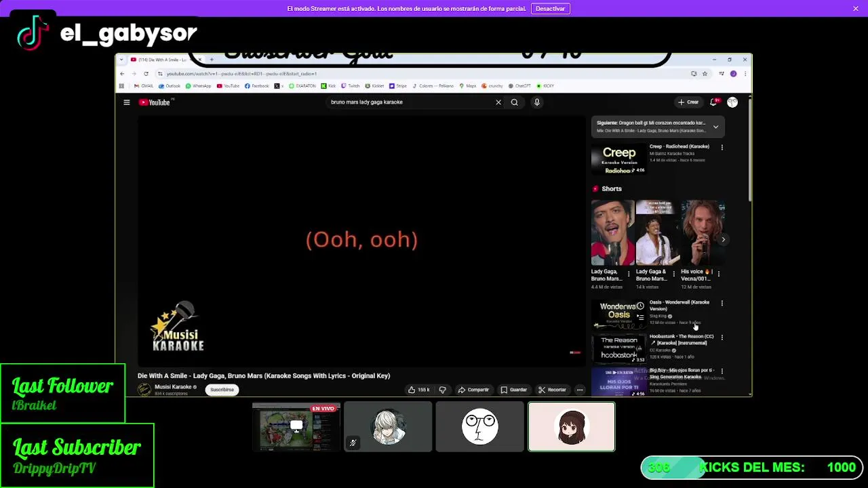Click the Compartir share button
Viewport: 868px width, 488px height.
coord(473,390)
